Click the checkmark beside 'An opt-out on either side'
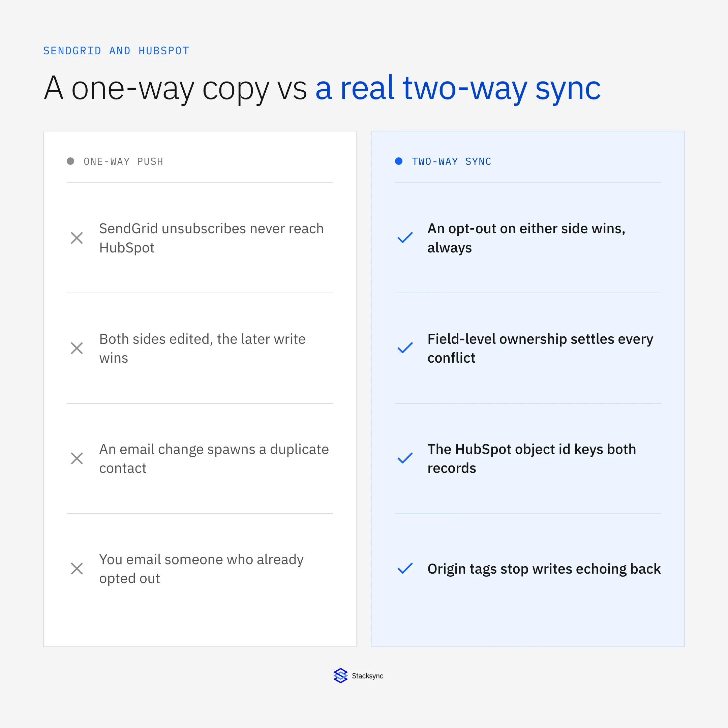The width and height of the screenshot is (728, 728). pos(405,238)
